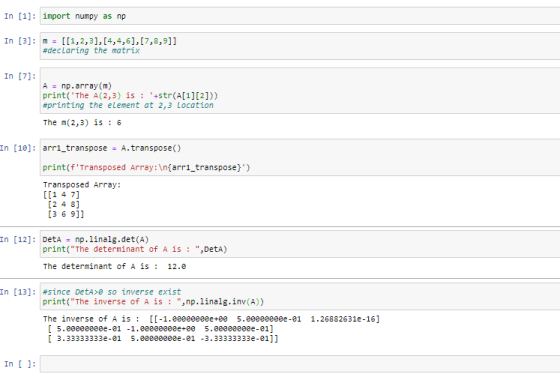Click the 'In [10]:' cell prompt
This screenshot has height=383, width=560.
pyautogui.click(x=18, y=148)
